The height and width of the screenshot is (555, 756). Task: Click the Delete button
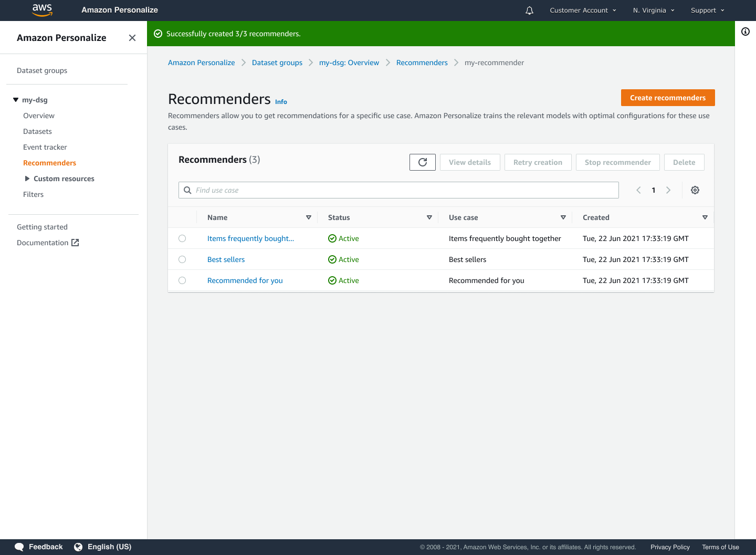coord(684,162)
